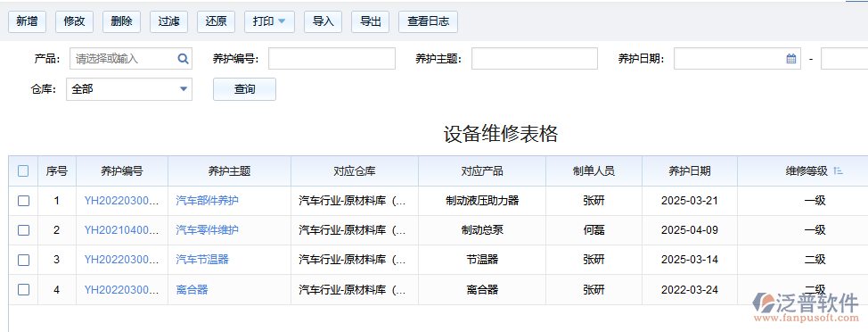Click the 过滤 button
Viewport: 868px width, 332px height.
point(168,21)
